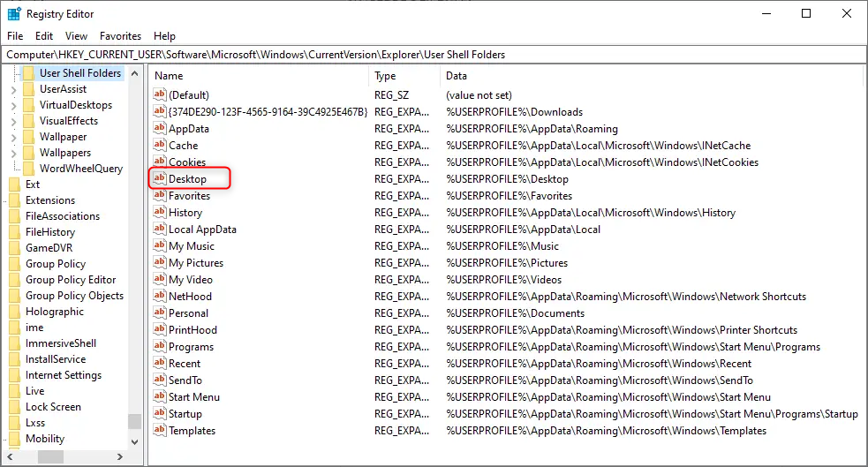Select the {374DE290-123F-4565-9164-39C4925E467B} value
The image size is (868, 467).
[268, 112]
